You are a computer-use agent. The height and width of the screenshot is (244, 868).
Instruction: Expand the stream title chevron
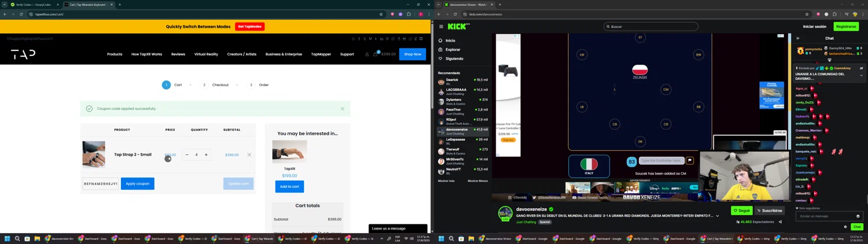click(x=718, y=216)
